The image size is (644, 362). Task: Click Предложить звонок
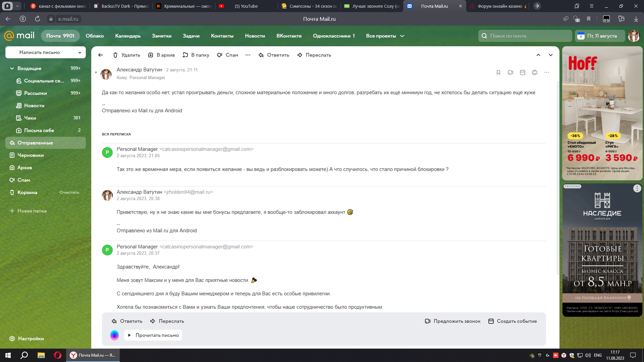452,321
